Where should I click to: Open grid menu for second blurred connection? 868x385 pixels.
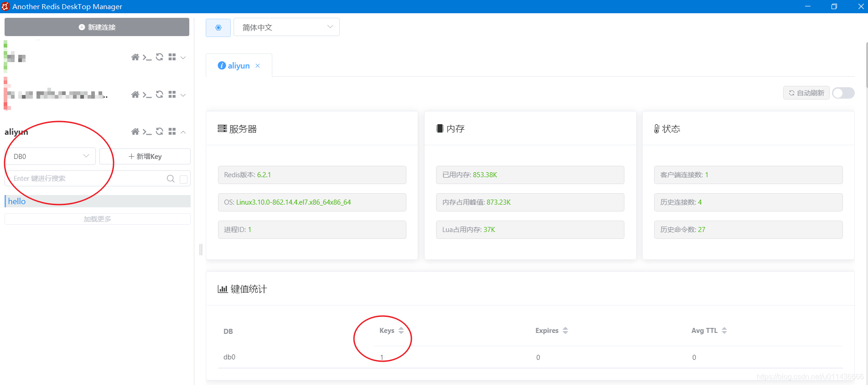pyautogui.click(x=172, y=95)
